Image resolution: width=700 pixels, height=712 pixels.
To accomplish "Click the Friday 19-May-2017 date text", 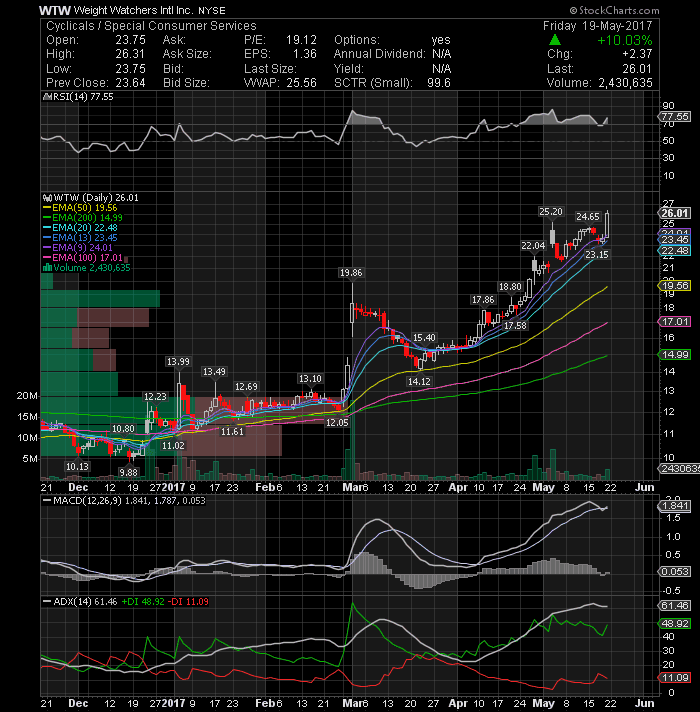I will 597,25.
